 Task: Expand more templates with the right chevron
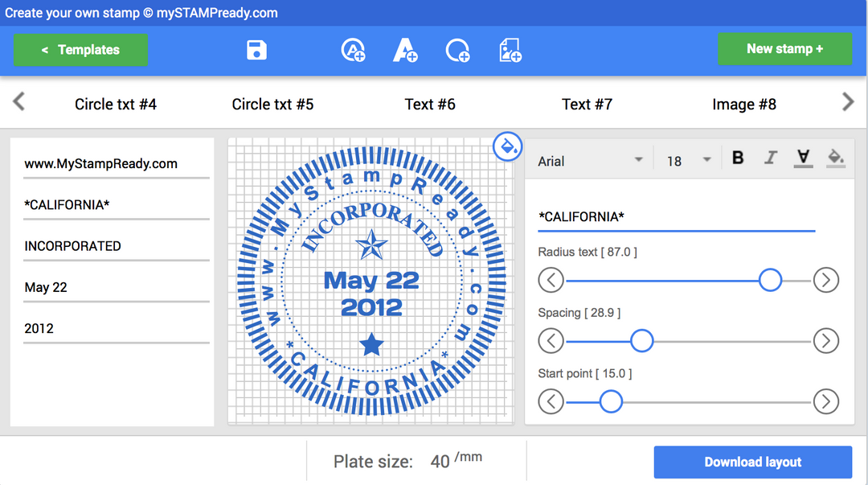[x=848, y=102]
